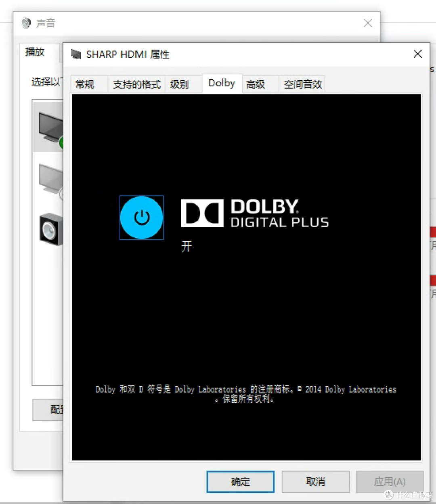Click the 应用(A) button
The image size is (436, 504).
point(390,481)
